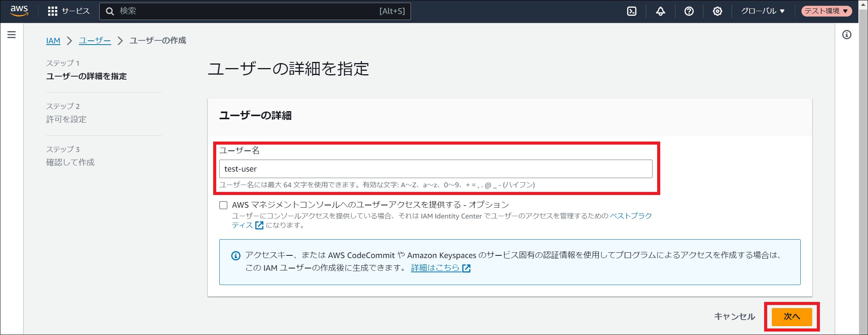The image size is (868, 335).
Task: Click the AWS logo home icon
Action: pyautogui.click(x=19, y=11)
